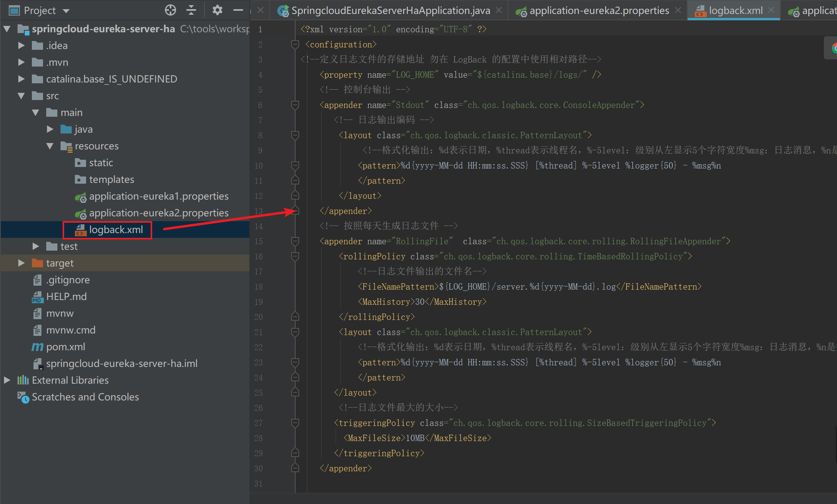837x504 pixels.
Task: Click the Collapse All icon in Project panel
Action: pyautogui.click(x=192, y=10)
